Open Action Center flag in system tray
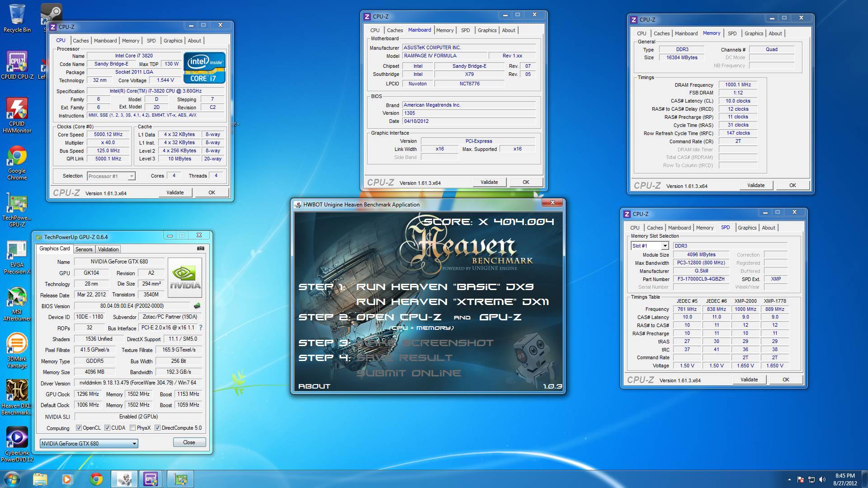The height and width of the screenshot is (488, 868). pyautogui.click(x=800, y=479)
